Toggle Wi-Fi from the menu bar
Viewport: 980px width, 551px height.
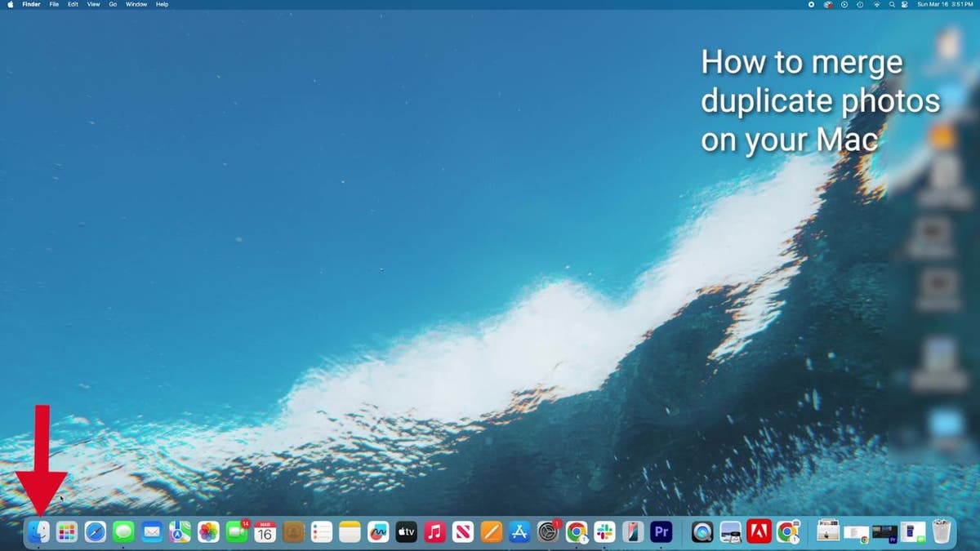click(876, 4)
